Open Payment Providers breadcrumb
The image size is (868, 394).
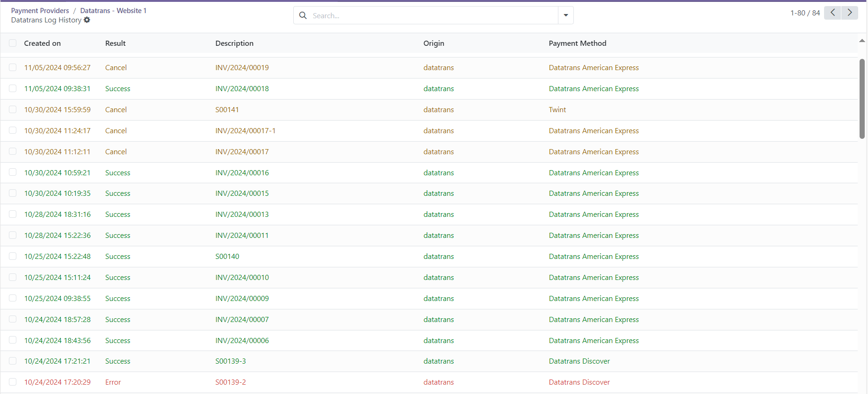tap(40, 10)
